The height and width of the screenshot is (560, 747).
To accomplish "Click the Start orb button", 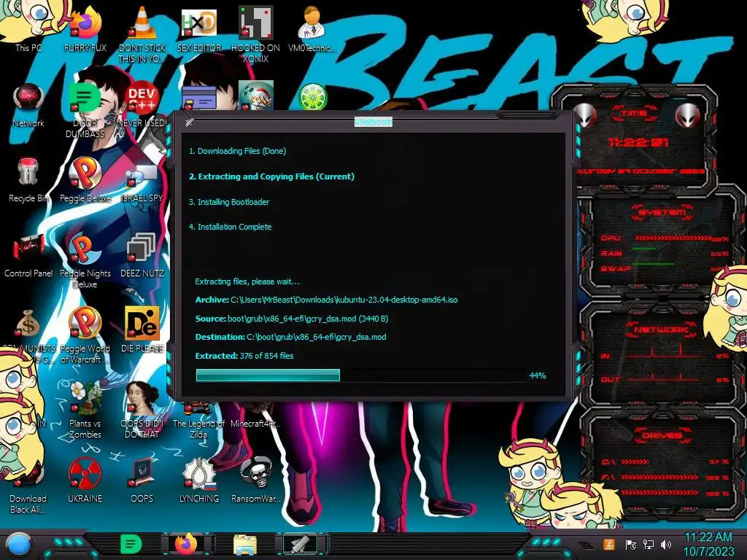I will 19,544.
